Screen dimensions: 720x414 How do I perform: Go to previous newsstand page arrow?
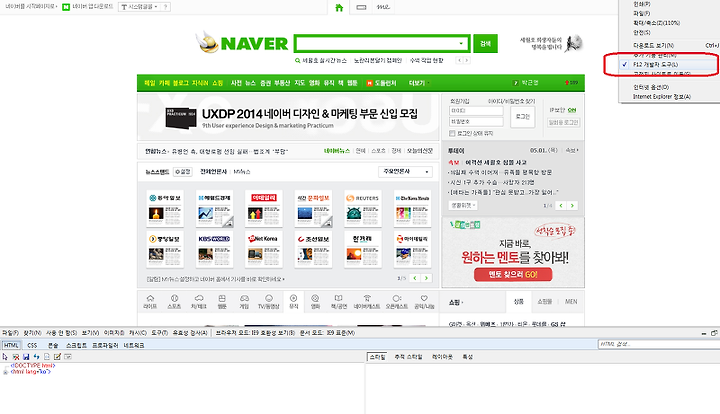pyautogui.click(x=415, y=278)
